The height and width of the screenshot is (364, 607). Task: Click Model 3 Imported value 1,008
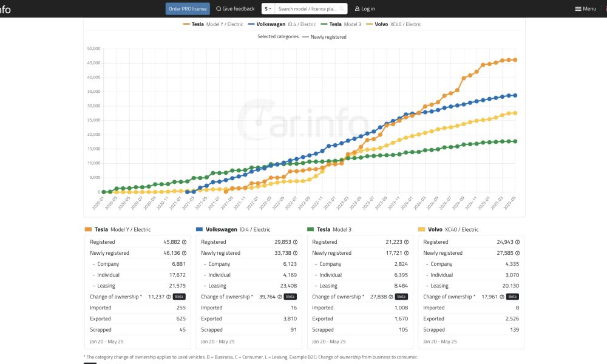click(401, 308)
